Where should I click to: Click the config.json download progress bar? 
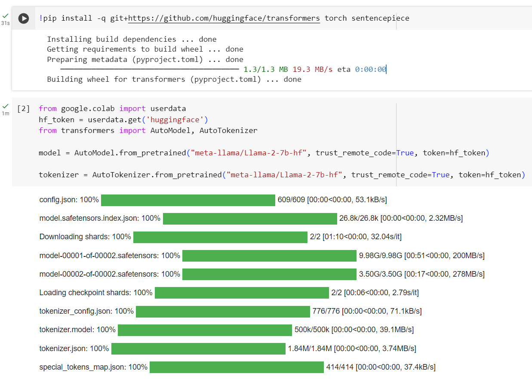[x=188, y=200]
